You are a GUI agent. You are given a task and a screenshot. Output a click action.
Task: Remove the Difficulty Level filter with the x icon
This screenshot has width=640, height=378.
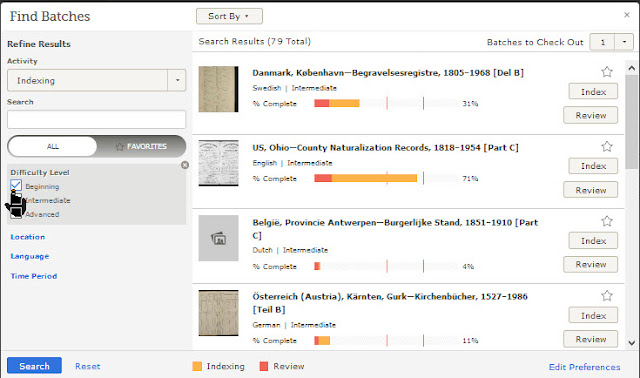tap(185, 165)
